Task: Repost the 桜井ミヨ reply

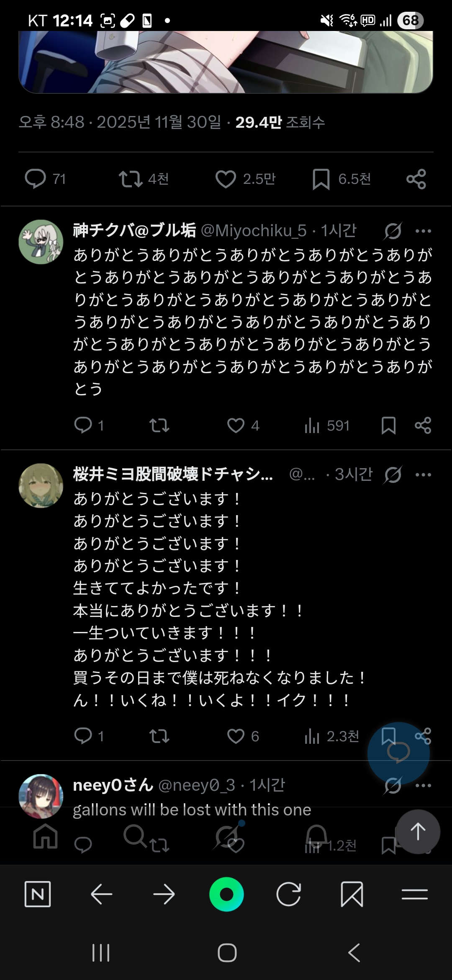Action: pyautogui.click(x=159, y=736)
